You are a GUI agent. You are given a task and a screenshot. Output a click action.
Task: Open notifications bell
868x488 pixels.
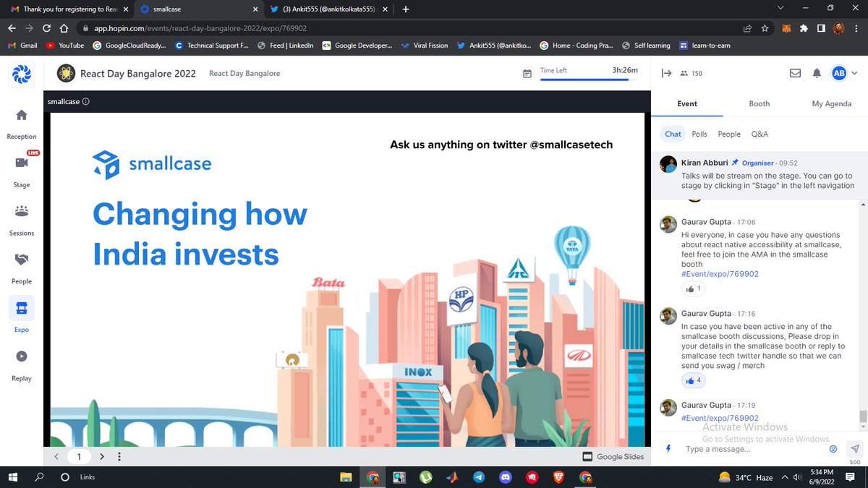point(817,73)
